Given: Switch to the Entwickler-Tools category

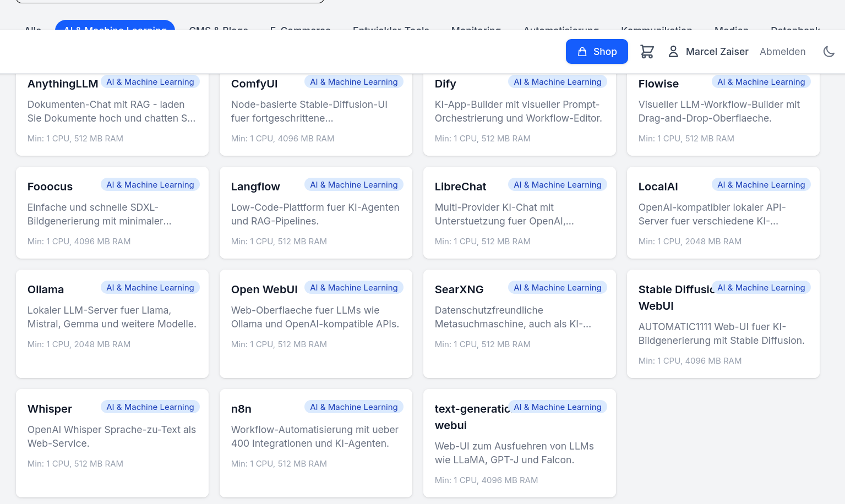Looking at the screenshot, I should [390, 30].
